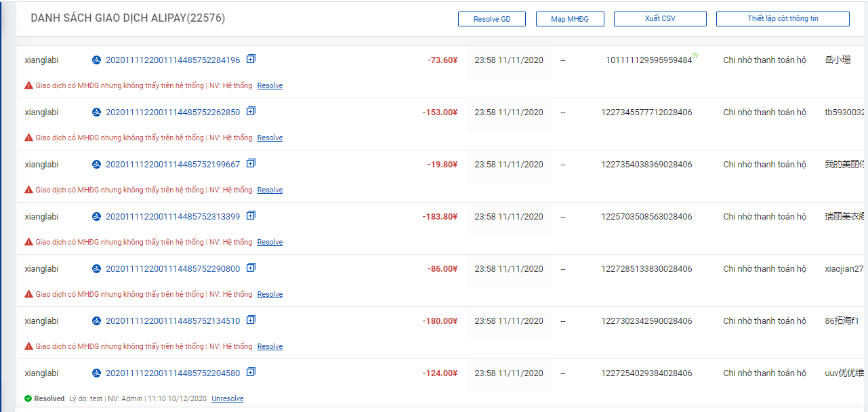Screen dimensions: 868x412
Task: Click plus icon beside transaction ending 134510
Action: tap(251, 320)
